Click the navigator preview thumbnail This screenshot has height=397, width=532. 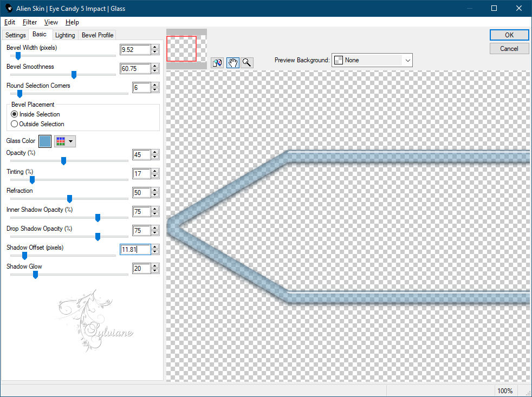click(x=186, y=49)
